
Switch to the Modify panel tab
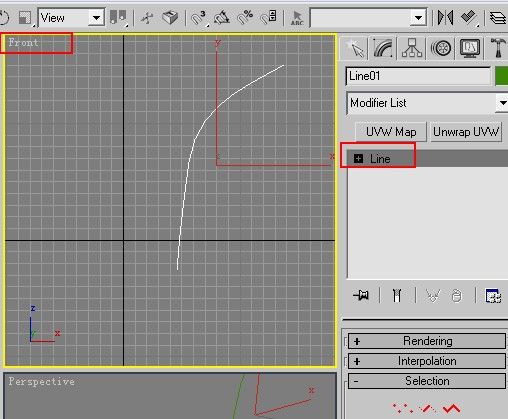click(383, 48)
